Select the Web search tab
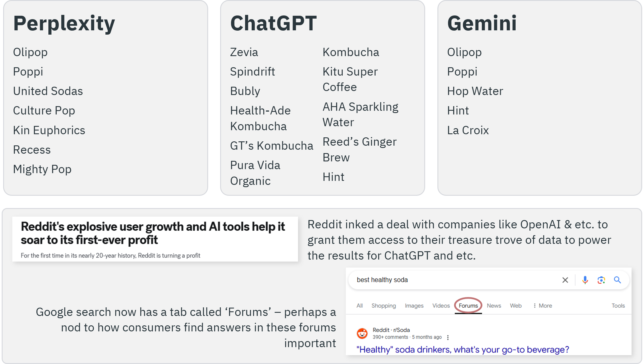 [516, 306]
